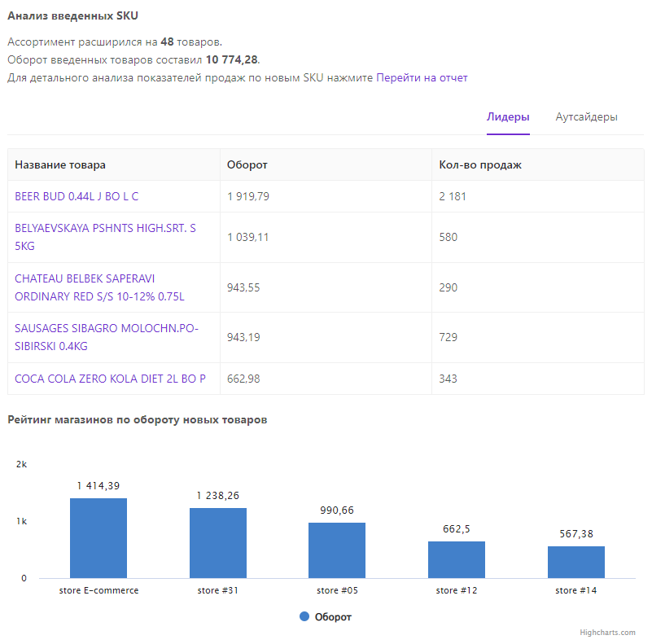Click the Название товара column header
Viewport: 652px width, 644px height.
(60, 164)
